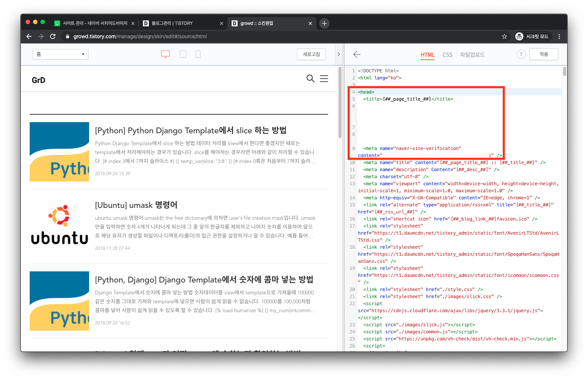Click the vh-check.min.js script line
This screenshot has height=379, width=588.
coord(460,339)
